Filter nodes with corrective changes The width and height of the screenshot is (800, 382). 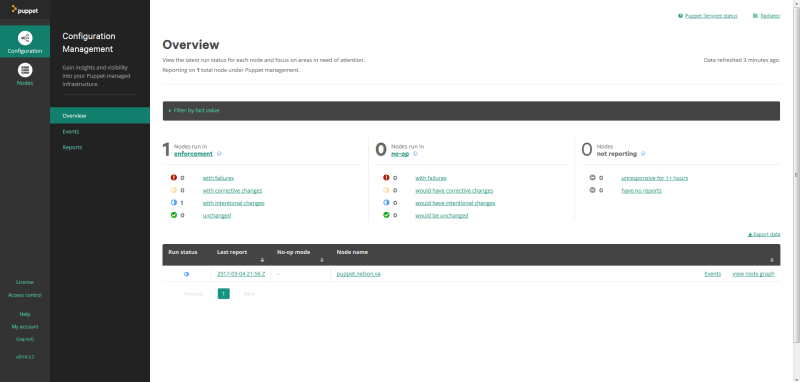[x=232, y=190]
